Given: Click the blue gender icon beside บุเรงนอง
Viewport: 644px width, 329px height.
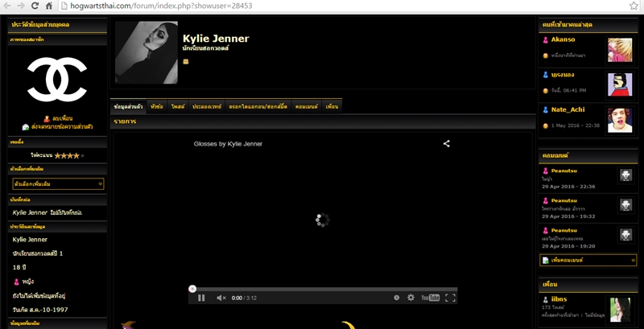Looking at the screenshot, I should [x=546, y=75].
